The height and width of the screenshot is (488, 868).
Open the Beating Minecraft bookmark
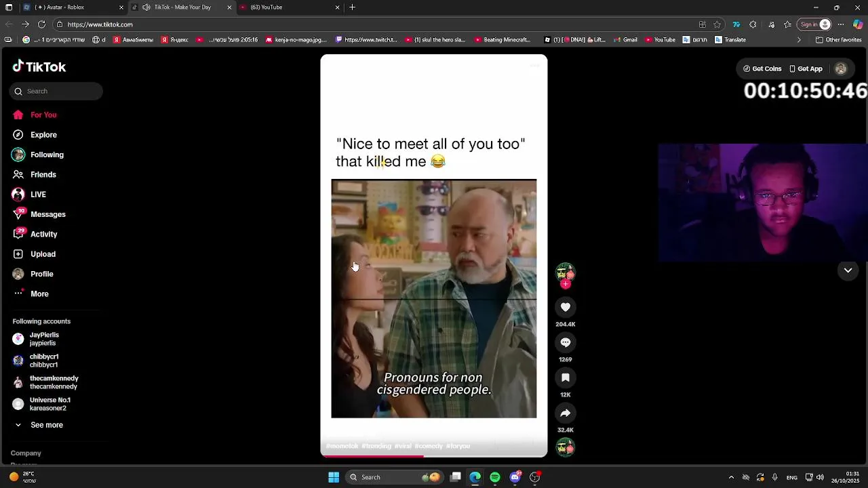coord(502,40)
